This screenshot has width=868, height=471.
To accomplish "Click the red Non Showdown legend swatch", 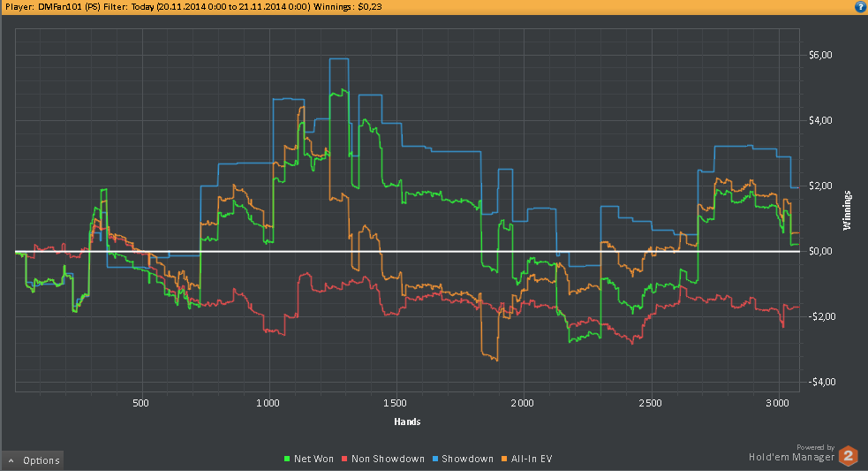I will (x=344, y=459).
